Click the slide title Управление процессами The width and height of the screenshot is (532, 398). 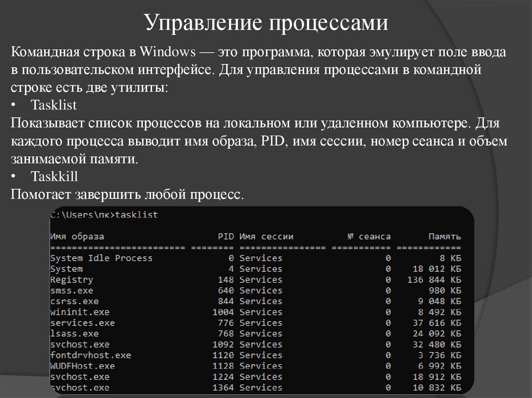(x=265, y=20)
